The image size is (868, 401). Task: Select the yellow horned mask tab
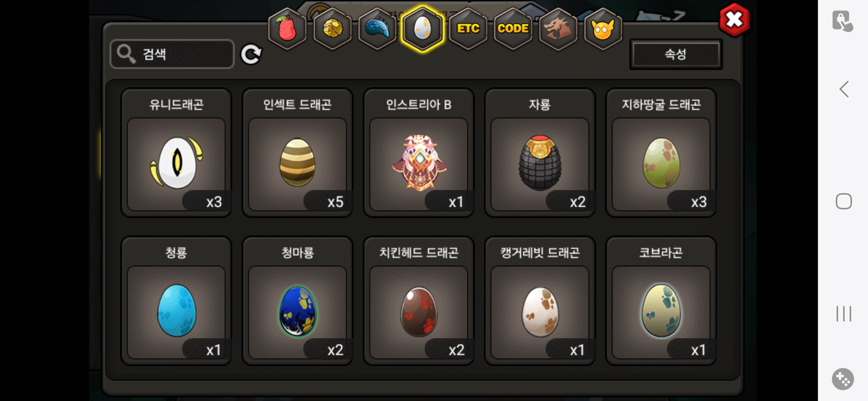(x=603, y=29)
